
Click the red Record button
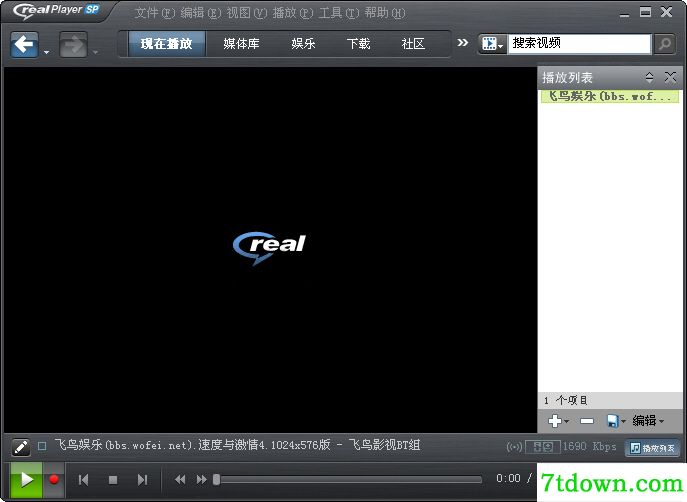(x=54, y=480)
